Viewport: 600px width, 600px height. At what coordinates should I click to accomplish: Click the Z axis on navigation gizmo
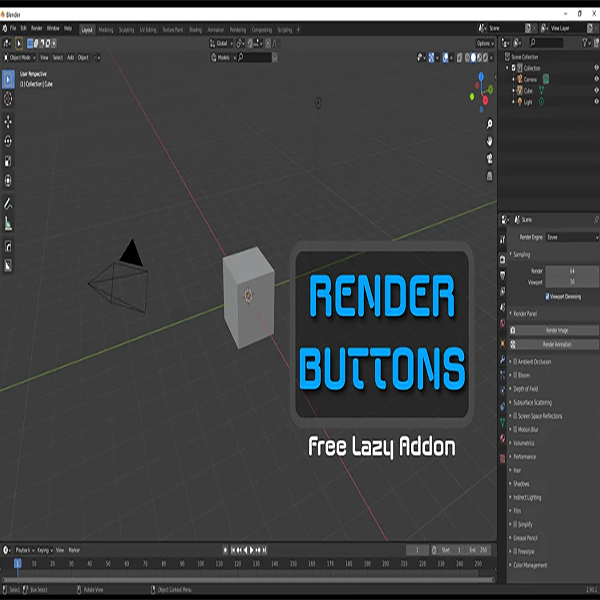coord(481,76)
